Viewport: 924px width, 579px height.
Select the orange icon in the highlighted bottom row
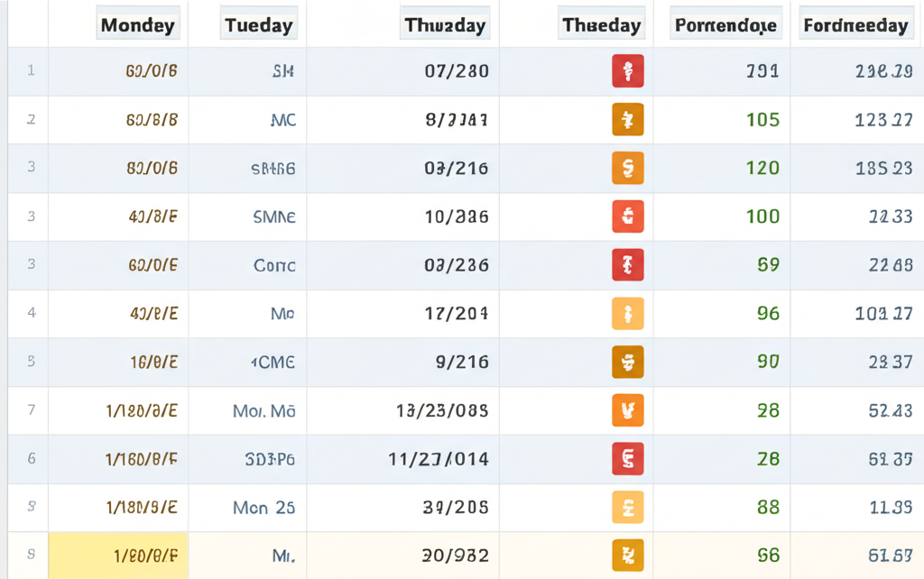point(627,556)
